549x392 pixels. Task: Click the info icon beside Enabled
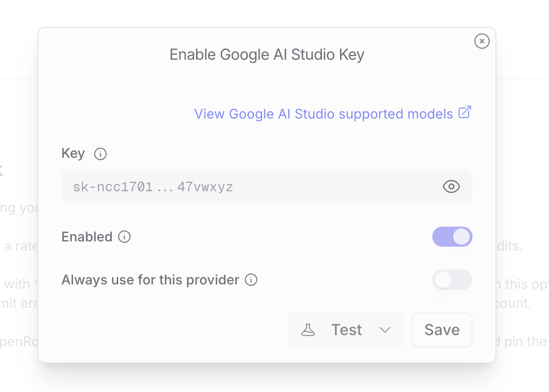point(124,237)
